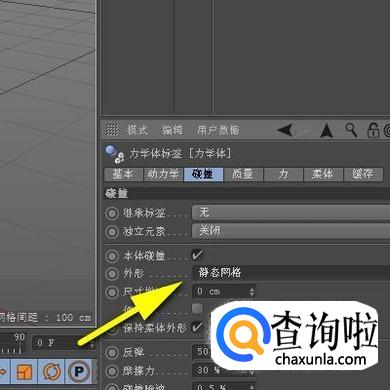This screenshot has height=390, width=390.
Task: Open the 模式 menu
Action: (137, 130)
